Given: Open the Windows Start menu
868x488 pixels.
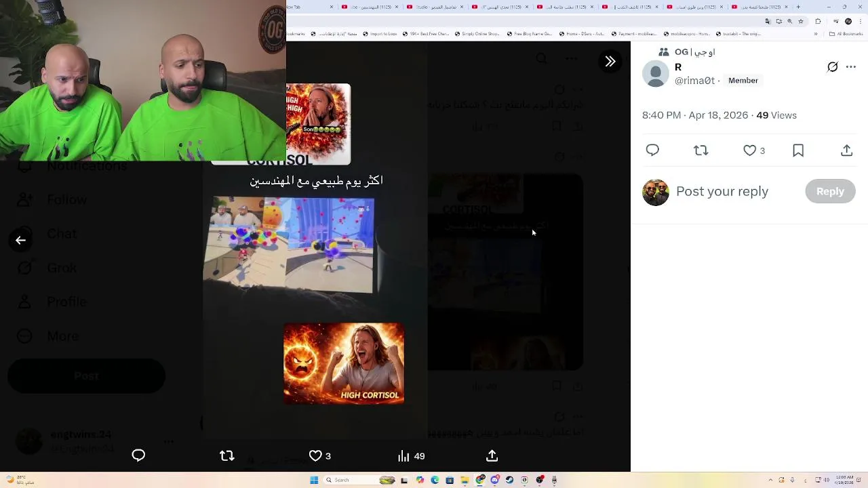Looking at the screenshot, I should [314, 480].
